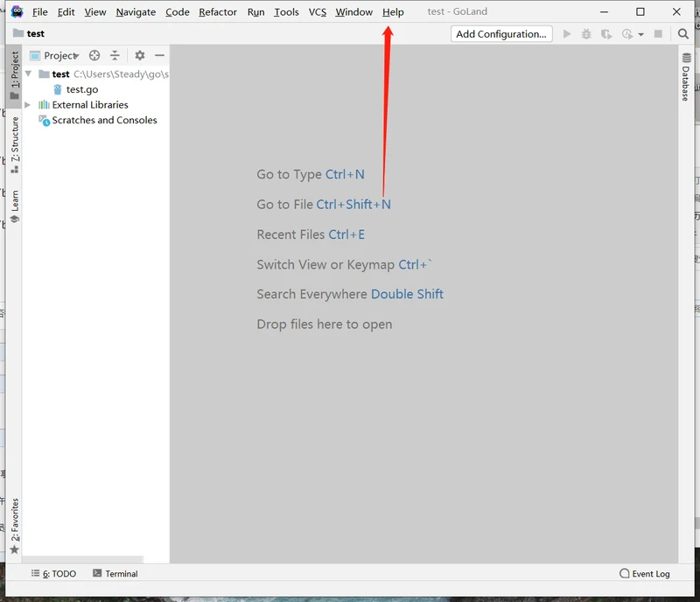Toggle the Structure side panel
Viewport: 700px width, 602px height.
tap(14, 144)
